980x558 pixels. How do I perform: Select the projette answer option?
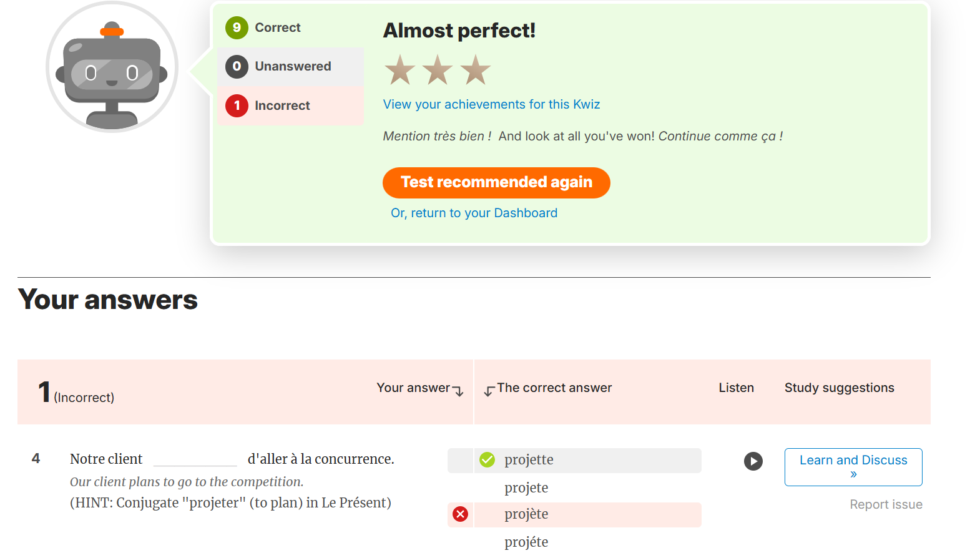point(528,459)
